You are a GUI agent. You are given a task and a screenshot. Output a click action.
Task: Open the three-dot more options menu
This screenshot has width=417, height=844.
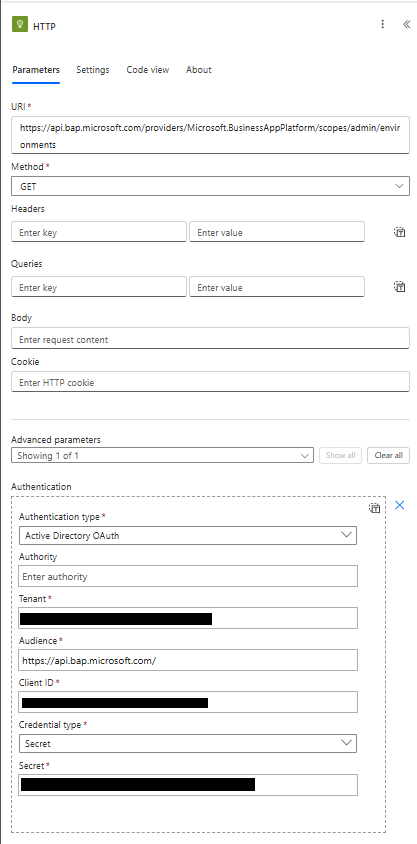383,24
